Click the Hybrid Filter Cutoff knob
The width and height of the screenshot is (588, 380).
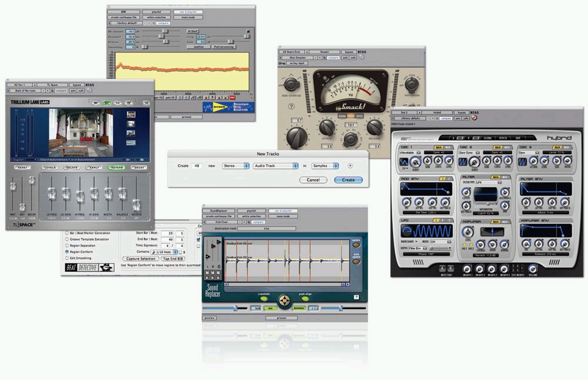(x=466, y=192)
